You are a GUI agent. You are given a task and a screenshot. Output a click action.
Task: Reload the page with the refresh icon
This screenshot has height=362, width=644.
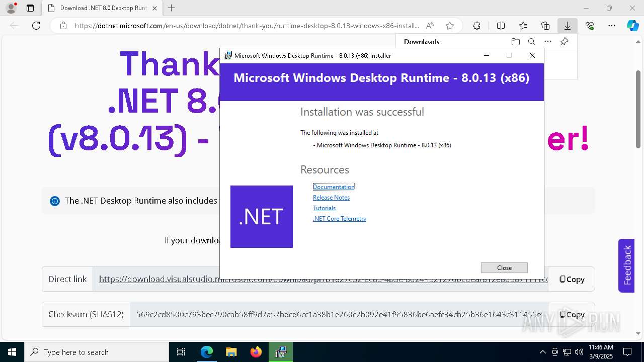(x=36, y=26)
